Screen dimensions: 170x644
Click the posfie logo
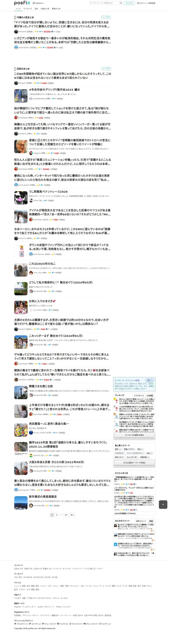point(22,3)
